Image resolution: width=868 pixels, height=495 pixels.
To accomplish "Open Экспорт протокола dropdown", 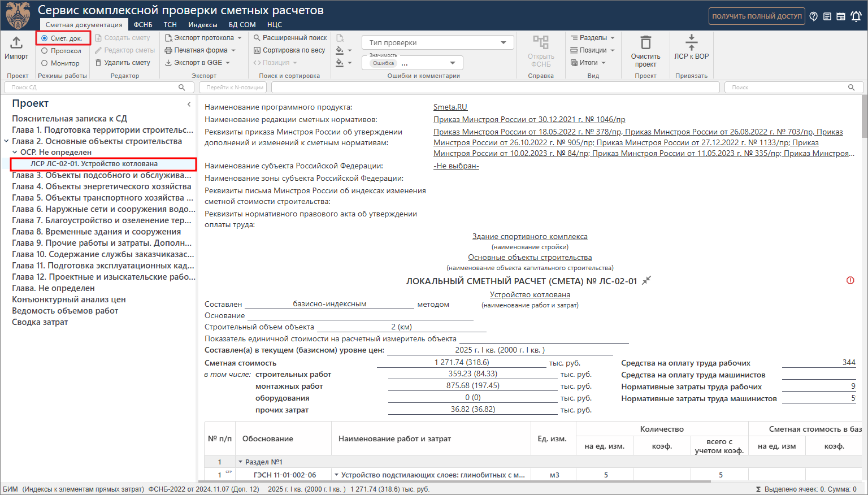I will click(x=203, y=38).
